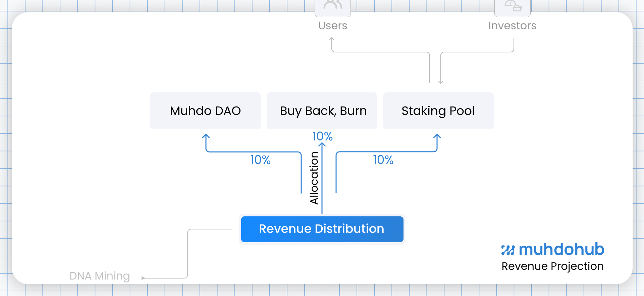Click the muhdohub logo symbol
This screenshot has height=296, width=644.
click(508, 250)
